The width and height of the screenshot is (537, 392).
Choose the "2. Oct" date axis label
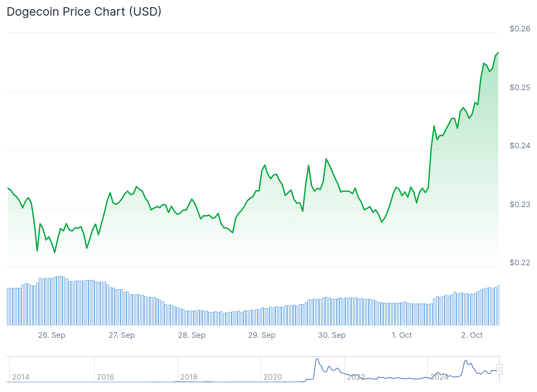click(472, 335)
